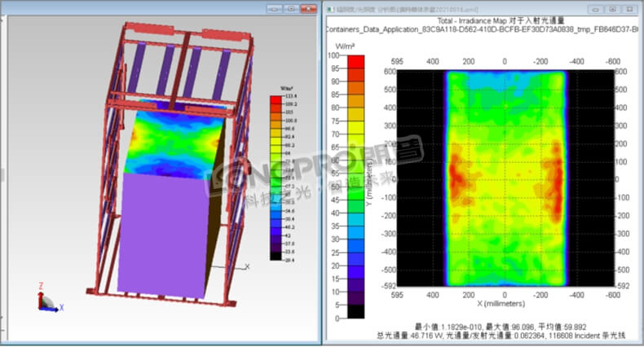The image size is (644, 347).
Task: Minimize the 3D model view window
Action: (x=272, y=8)
